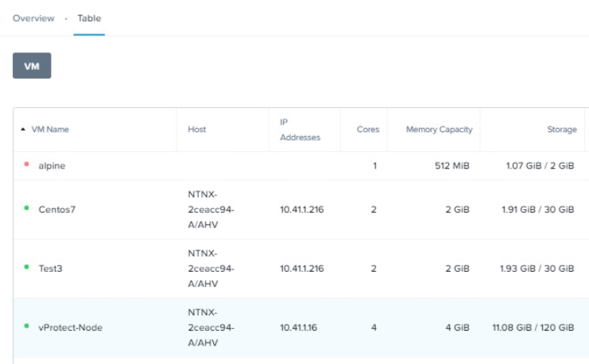This screenshot has width=589, height=364.
Task: Switch to the Overview tab
Action: (33, 18)
